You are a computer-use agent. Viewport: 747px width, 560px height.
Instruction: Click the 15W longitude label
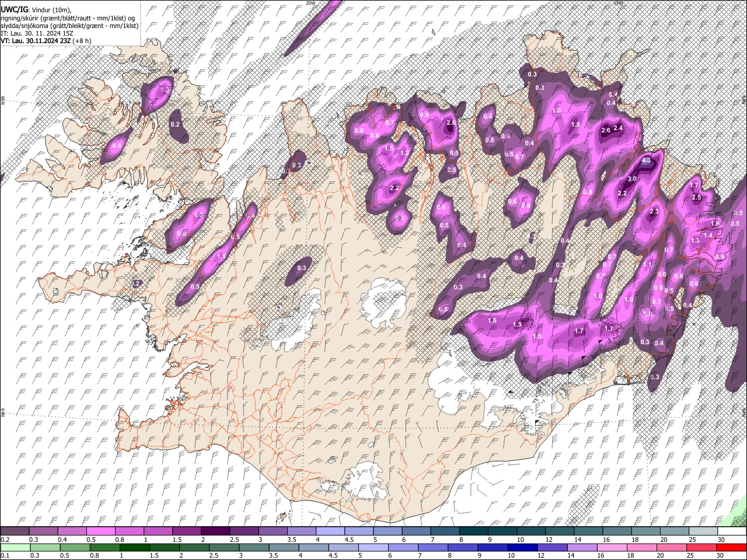tap(619, 3)
